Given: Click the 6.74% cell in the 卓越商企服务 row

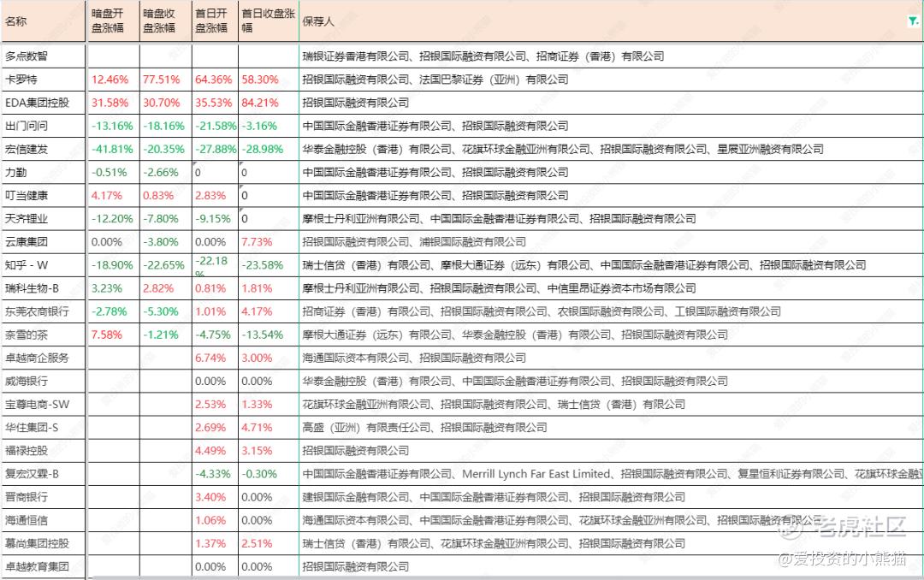Looking at the screenshot, I should [x=215, y=358].
